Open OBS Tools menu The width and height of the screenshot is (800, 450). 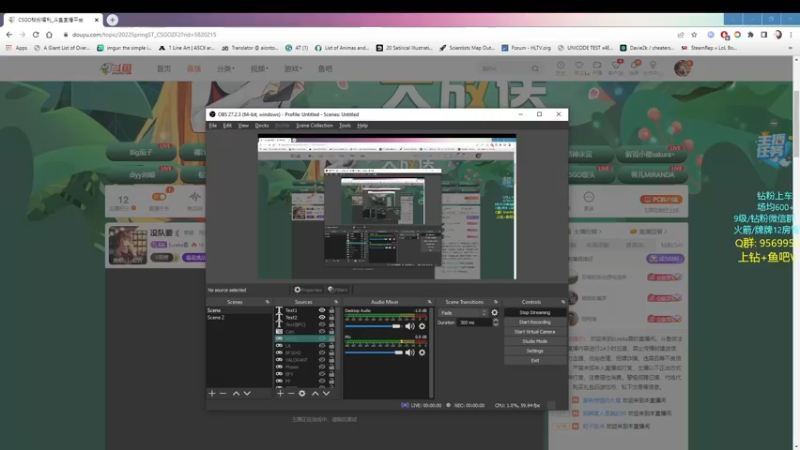click(345, 126)
